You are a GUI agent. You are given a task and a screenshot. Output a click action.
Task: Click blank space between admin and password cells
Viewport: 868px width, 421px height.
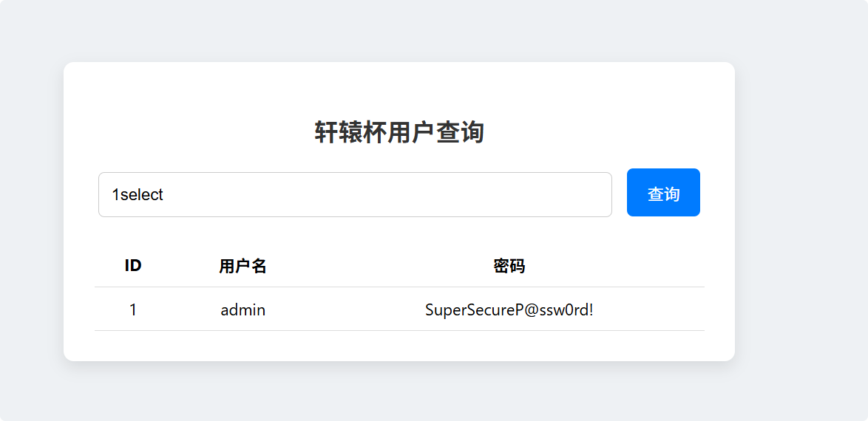[x=343, y=309]
